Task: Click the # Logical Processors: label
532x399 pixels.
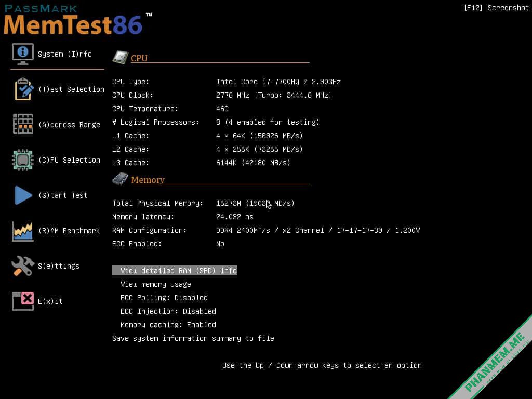Action: click(156, 122)
